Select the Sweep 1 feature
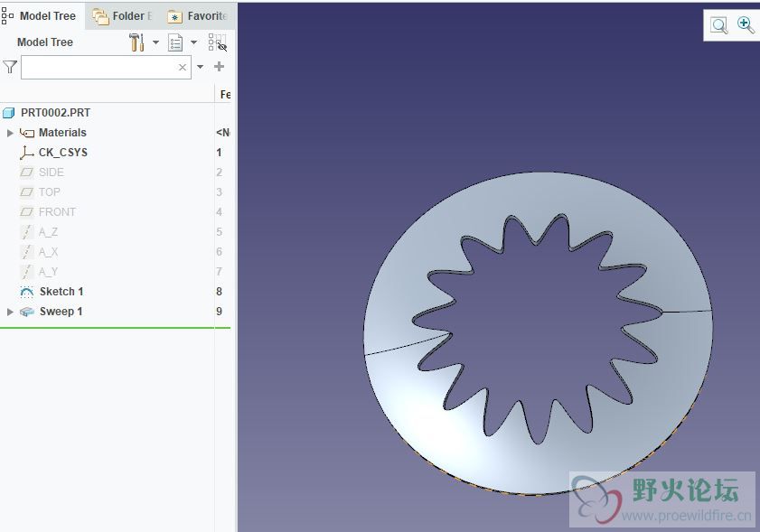Image resolution: width=760 pixels, height=532 pixels. point(61,312)
